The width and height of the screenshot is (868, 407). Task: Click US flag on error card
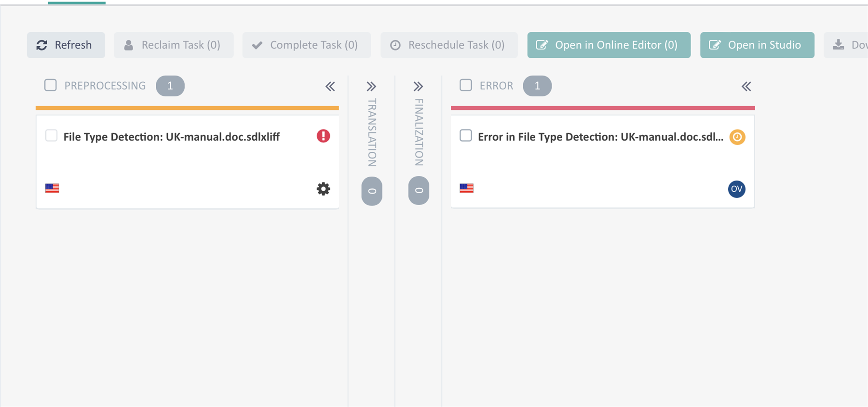pos(466,188)
